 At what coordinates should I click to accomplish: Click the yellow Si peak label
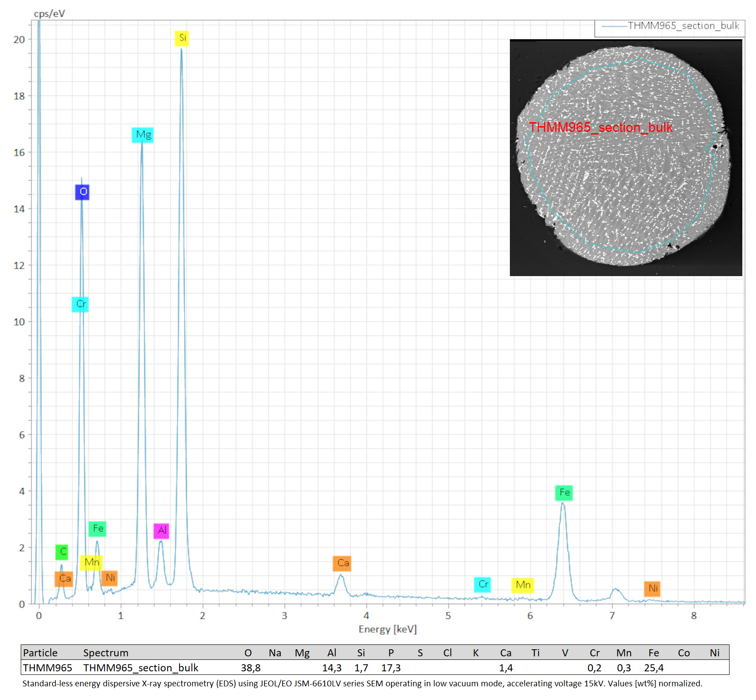tap(182, 38)
